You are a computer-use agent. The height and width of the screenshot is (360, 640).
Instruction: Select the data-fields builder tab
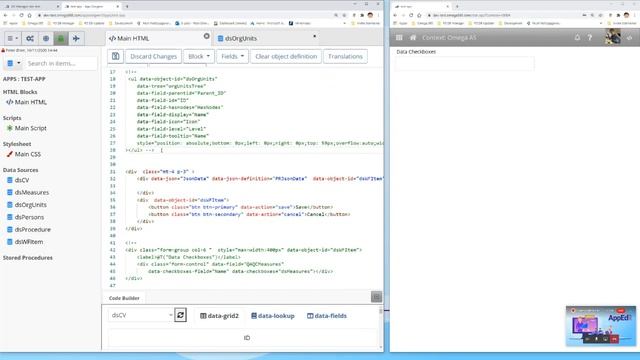(x=327, y=316)
